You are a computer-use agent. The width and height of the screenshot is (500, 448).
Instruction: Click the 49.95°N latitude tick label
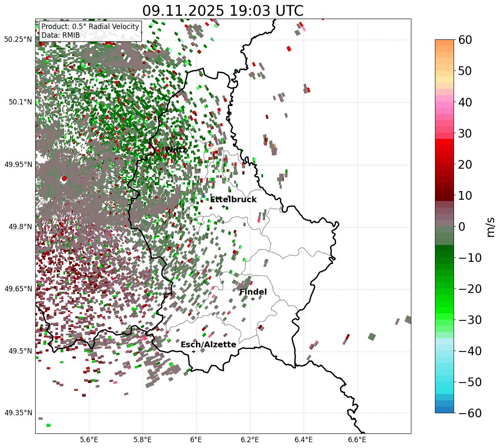(18, 165)
